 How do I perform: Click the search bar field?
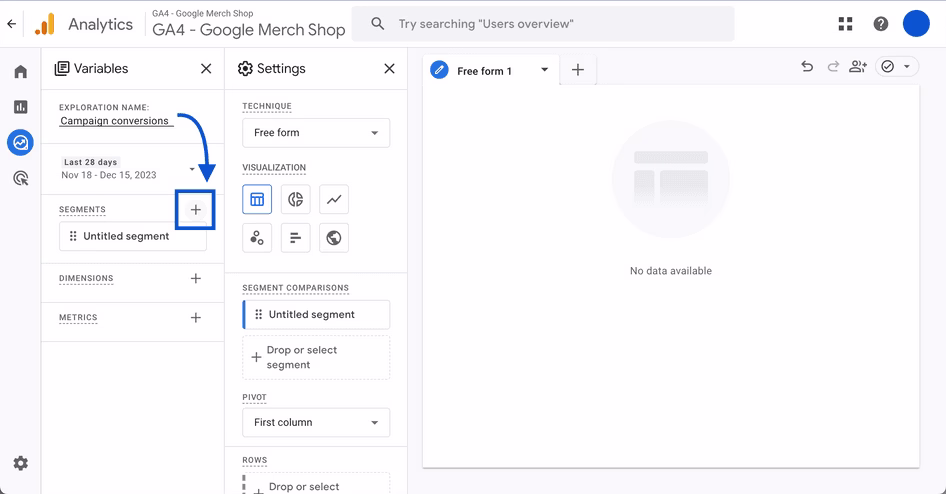point(543,24)
